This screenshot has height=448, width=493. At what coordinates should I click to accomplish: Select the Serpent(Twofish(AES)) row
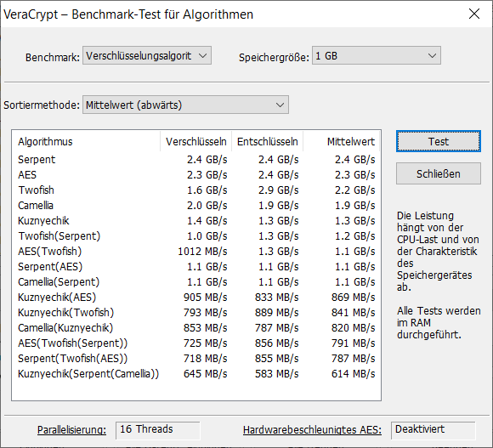196,359
